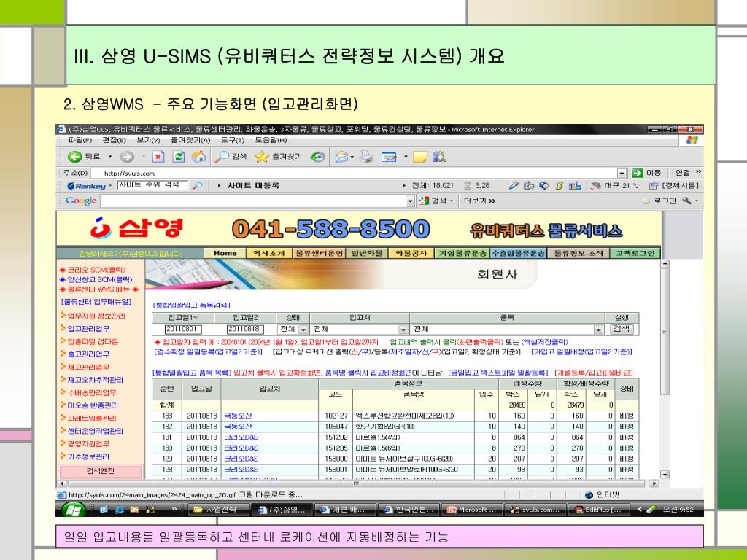Expand the Google search box dropdown arrow

[x=410, y=201]
